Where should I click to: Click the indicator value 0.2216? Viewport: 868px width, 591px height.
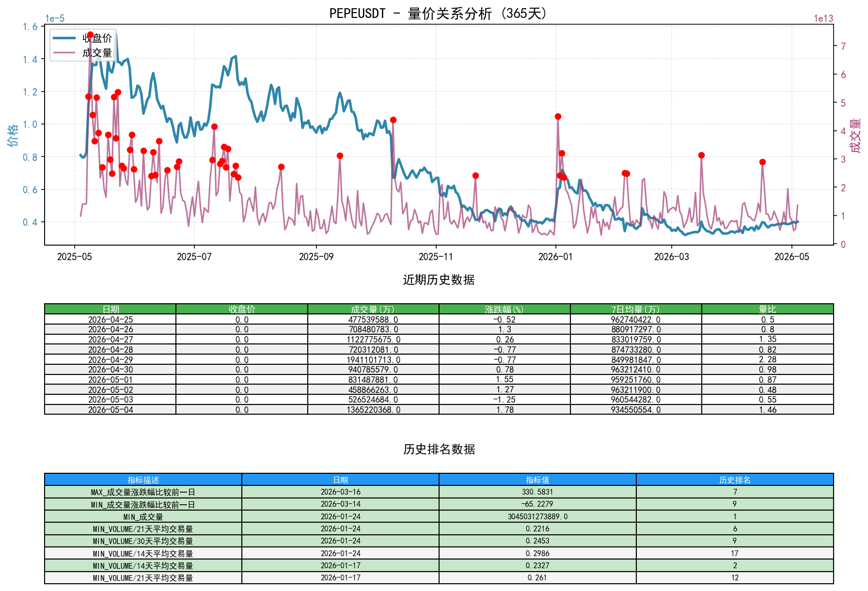(537, 529)
